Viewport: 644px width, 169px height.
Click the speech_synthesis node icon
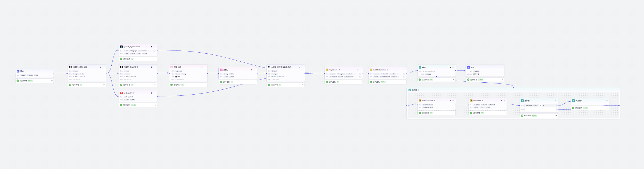point(121,47)
